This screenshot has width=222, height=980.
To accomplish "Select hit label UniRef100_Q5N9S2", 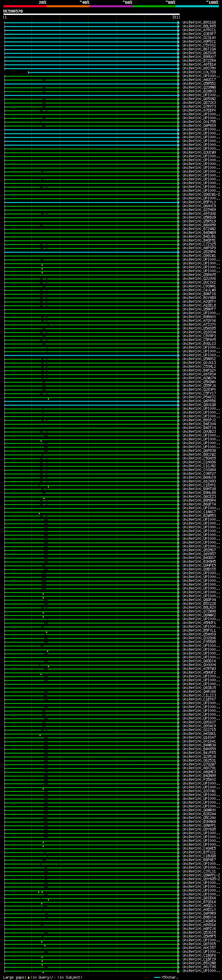I will click(199, 359).
